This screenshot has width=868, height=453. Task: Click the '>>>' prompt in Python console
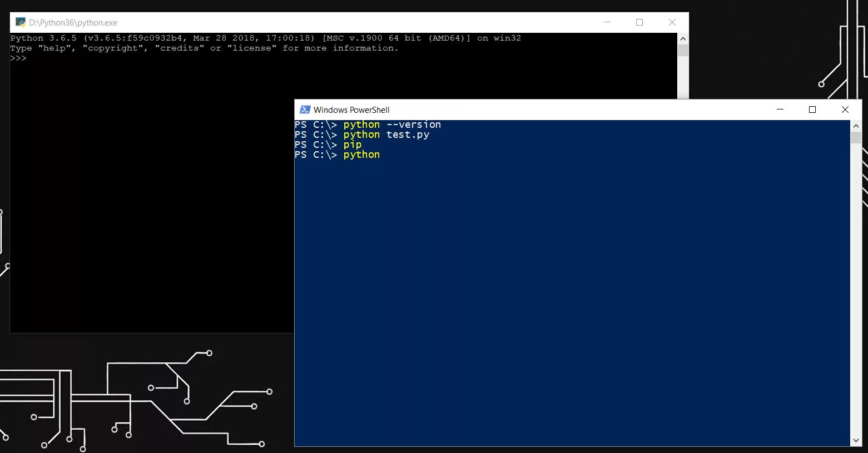(18, 58)
